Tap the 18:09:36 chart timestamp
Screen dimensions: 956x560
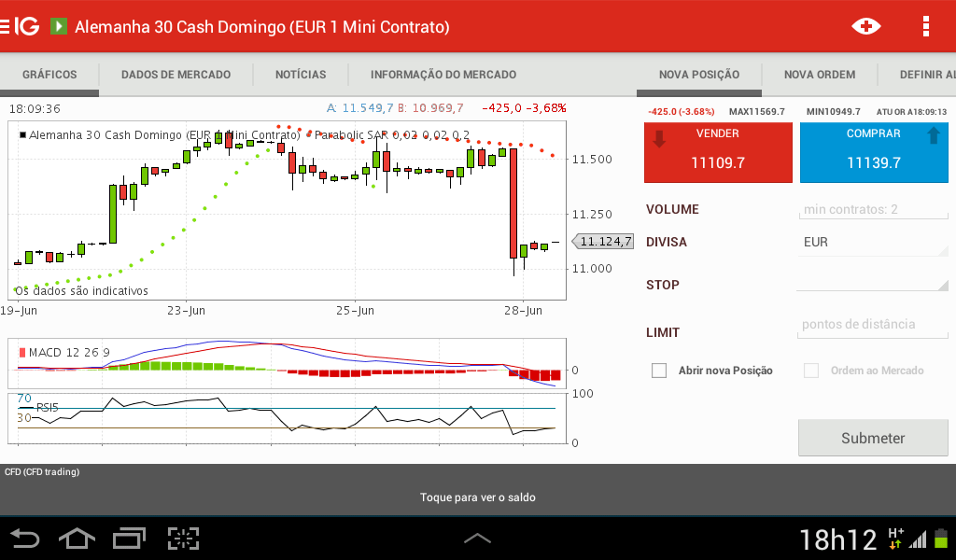(x=35, y=109)
